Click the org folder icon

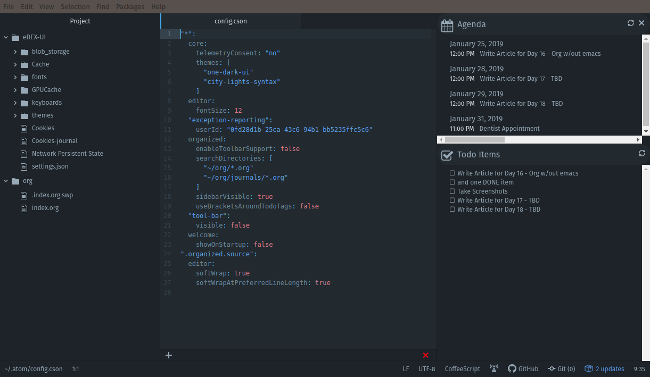click(x=16, y=181)
